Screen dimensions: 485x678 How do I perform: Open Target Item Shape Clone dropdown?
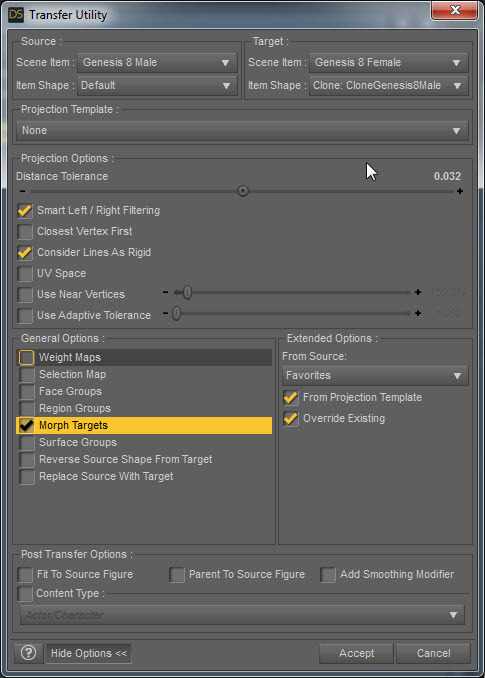coord(389,86)
